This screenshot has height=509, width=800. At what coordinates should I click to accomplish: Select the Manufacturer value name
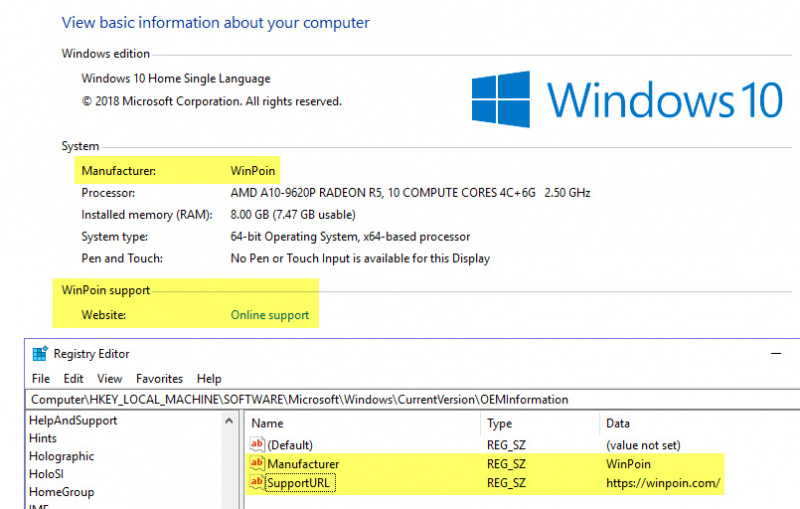pyautogui.click(x=303, y=464)
